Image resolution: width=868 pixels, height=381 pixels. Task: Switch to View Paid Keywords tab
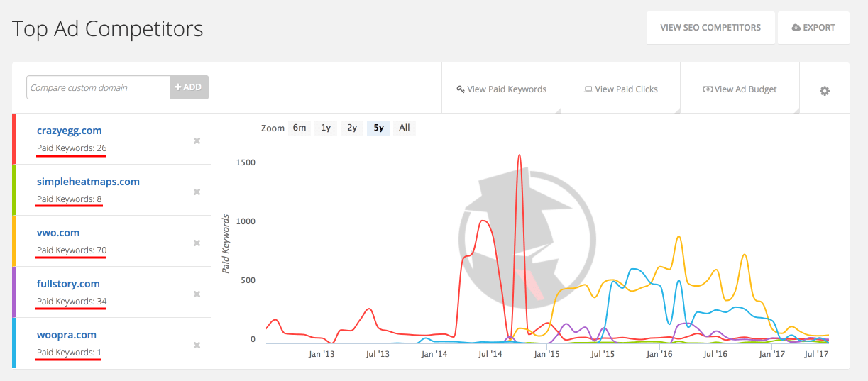[501, 89]
